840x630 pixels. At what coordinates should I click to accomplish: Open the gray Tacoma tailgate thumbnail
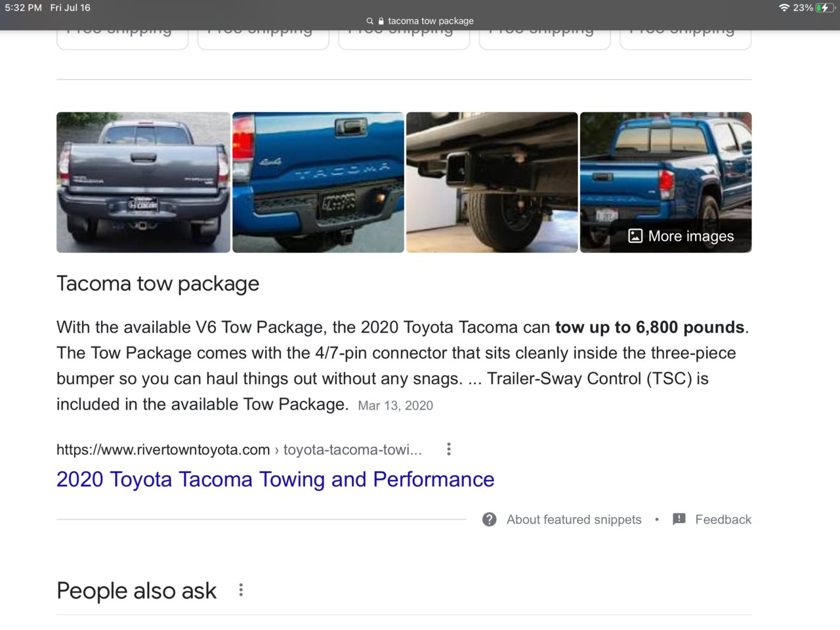[x=143, y=182]
